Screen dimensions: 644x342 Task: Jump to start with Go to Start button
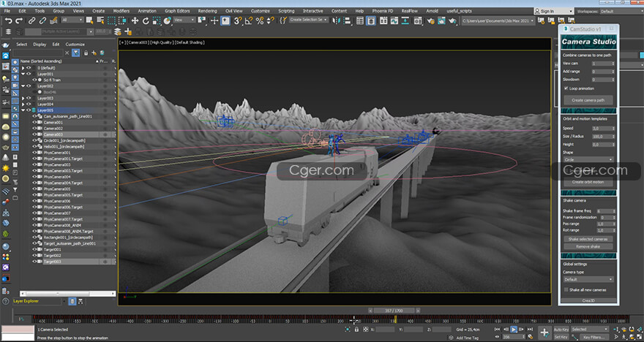[498, 330]
